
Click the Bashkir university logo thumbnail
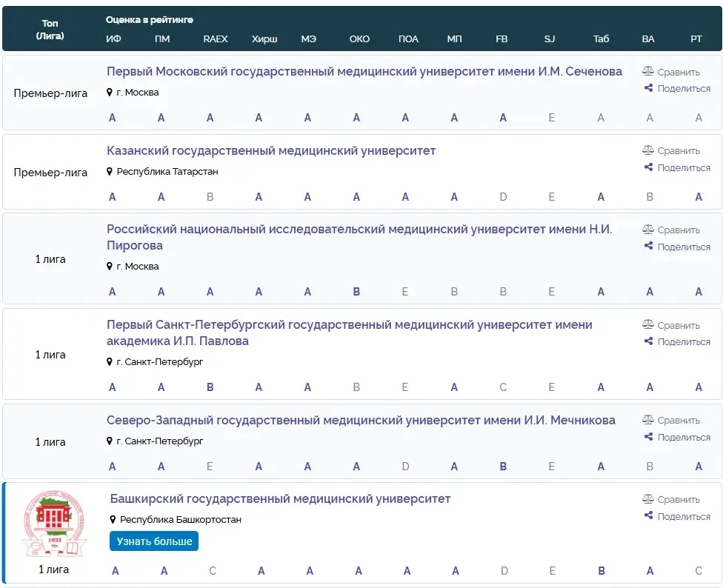[52, 524]
